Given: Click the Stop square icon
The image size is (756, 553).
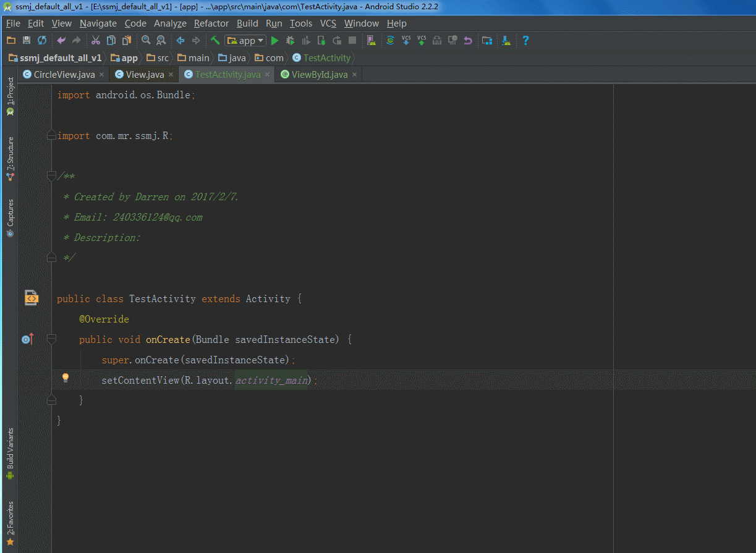Looking at the screenshot, I should click(352, 40).
